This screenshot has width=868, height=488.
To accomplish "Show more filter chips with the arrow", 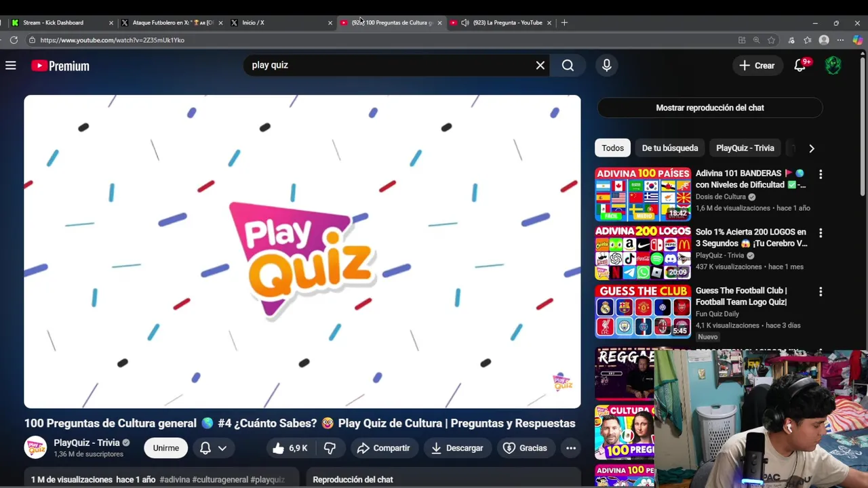I will (812, 148).
